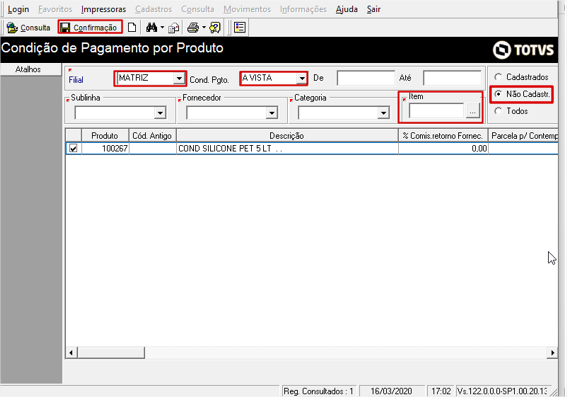Click the horizontal scrollbar left arrow
The width and height of the screenshot is (567, 397).
point(71,353)
